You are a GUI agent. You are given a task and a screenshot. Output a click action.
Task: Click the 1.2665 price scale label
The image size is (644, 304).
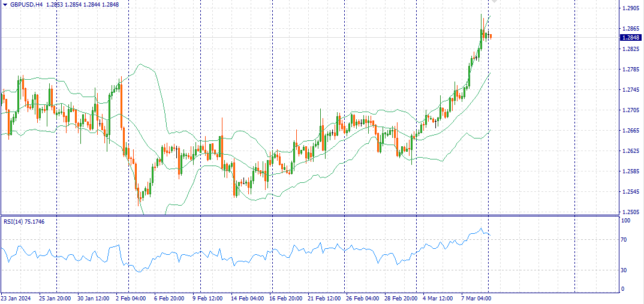pos(630,131)
